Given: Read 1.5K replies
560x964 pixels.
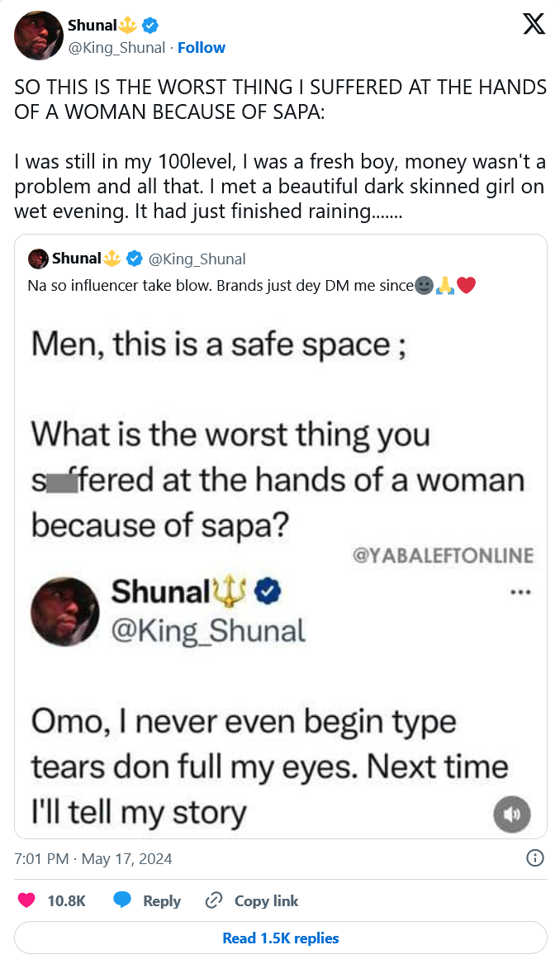Looking at the screenshot, I should [281, 938].
